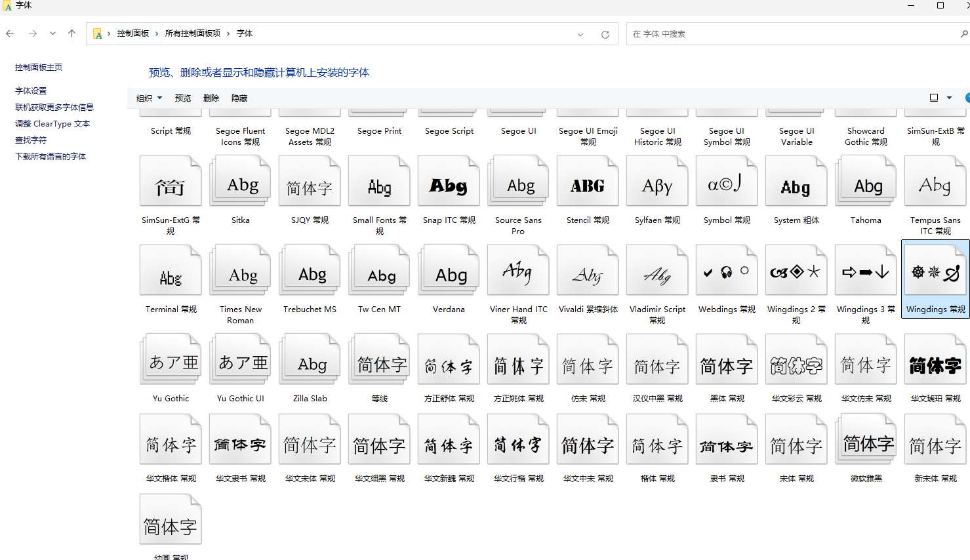Select the Symbol font icon
The image size is (970, 560).
tap(727, 182)
